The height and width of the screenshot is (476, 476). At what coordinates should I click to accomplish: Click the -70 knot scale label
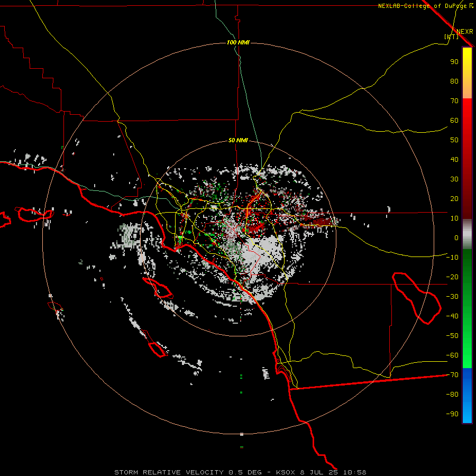coord(452,375)
